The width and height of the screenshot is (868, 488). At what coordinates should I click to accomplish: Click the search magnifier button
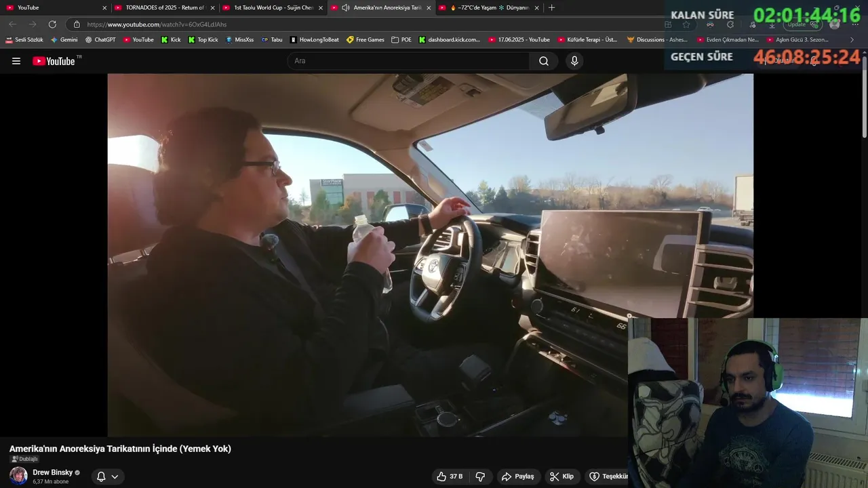tap(544, 61)
